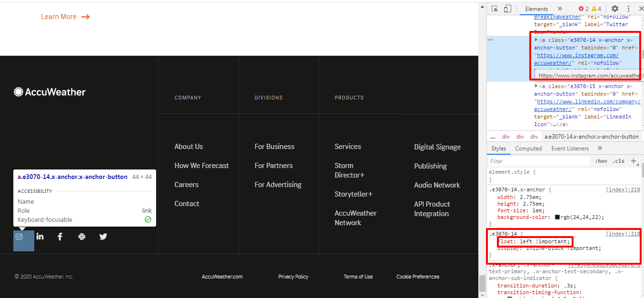Click Terms of Use link
This screenshot has width=644, height=298.
pos(358,277)
